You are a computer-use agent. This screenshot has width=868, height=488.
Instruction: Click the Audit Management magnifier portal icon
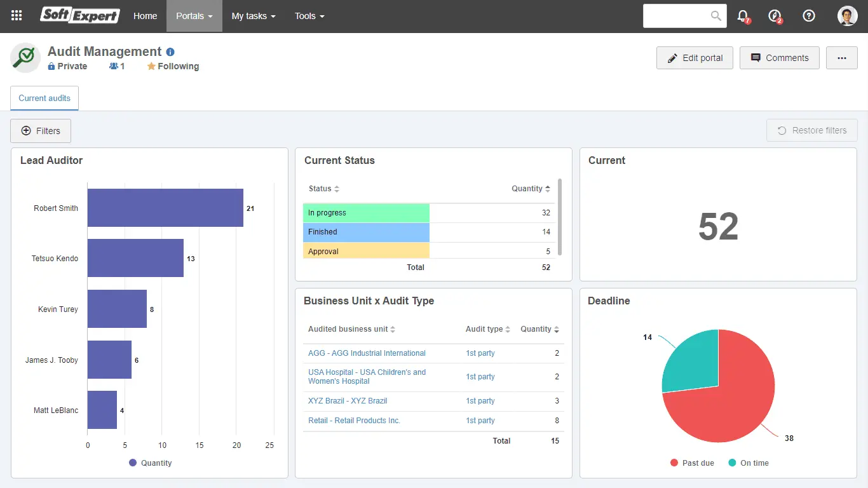point(25,57)
